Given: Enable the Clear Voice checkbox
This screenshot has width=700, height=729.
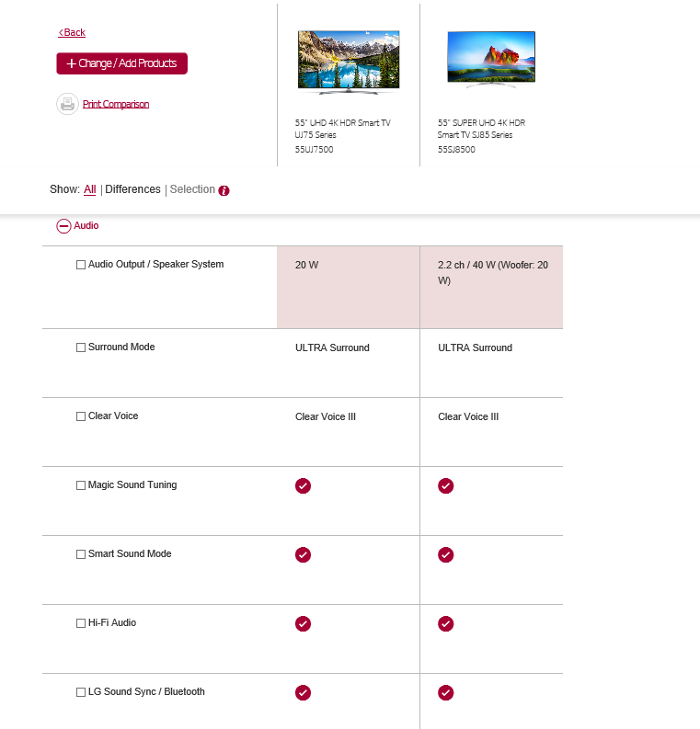Looking at the screenshot, I should (81, 416).
